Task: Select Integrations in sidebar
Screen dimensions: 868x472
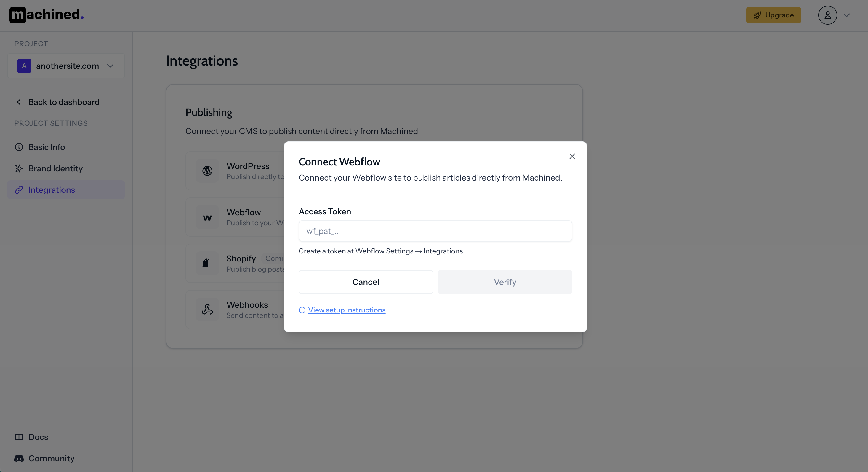Action: tap(66, 190)
